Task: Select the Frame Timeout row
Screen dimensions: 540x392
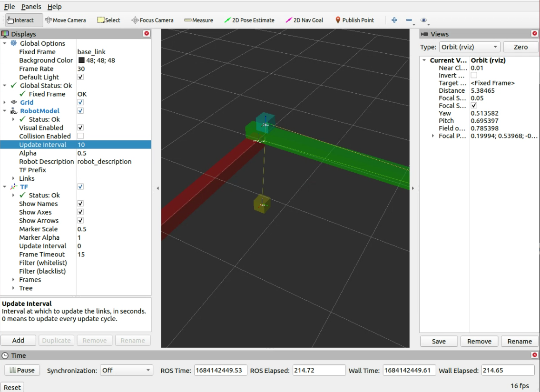Action: [x=76, y=254]
